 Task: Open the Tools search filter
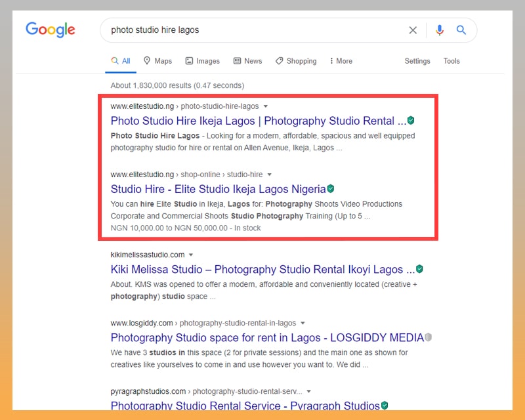tap(451, 61)
